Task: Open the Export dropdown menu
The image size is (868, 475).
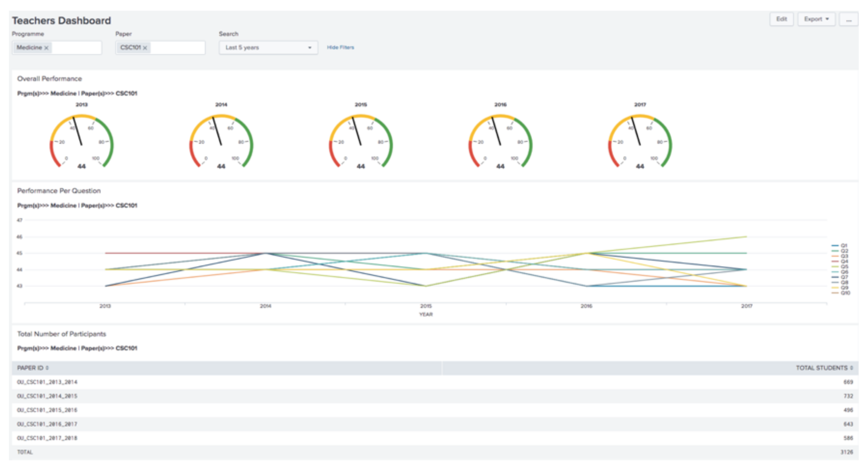Action: point(816,19)
